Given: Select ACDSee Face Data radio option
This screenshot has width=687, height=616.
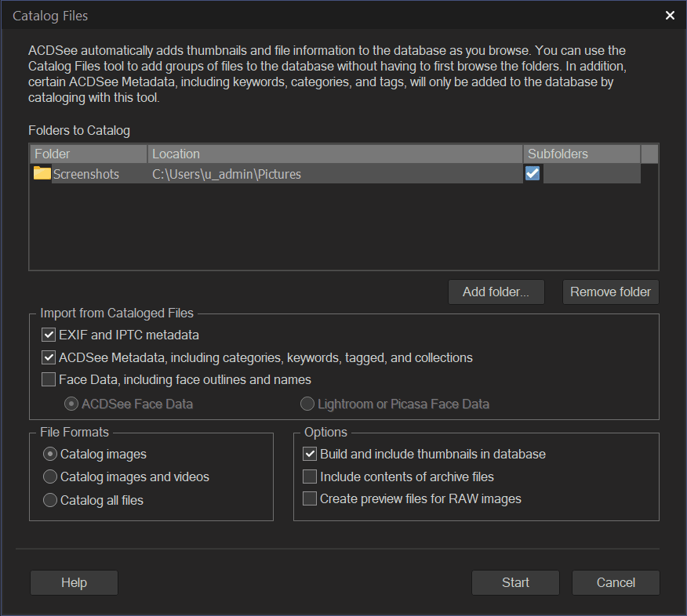Looking at the screenshot, I should point(72,404).
